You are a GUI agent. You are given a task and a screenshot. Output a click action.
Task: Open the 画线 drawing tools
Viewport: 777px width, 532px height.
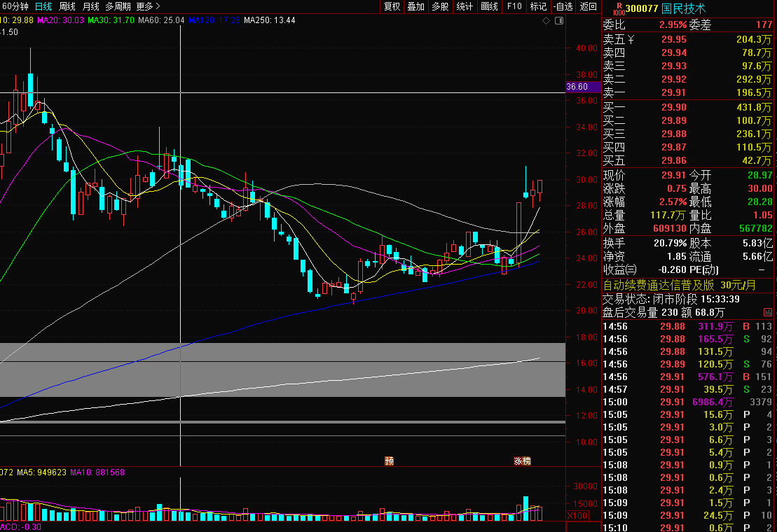(490, 6)
